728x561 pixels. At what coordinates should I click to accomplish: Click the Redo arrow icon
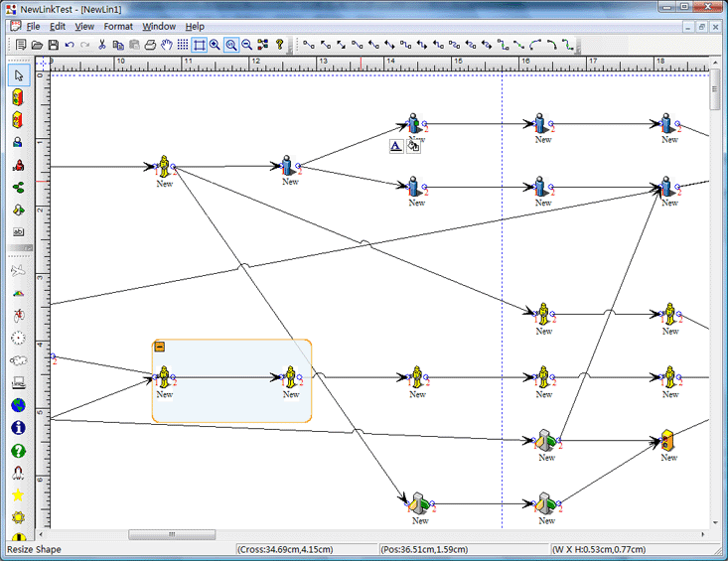click(x=85, y=45)
